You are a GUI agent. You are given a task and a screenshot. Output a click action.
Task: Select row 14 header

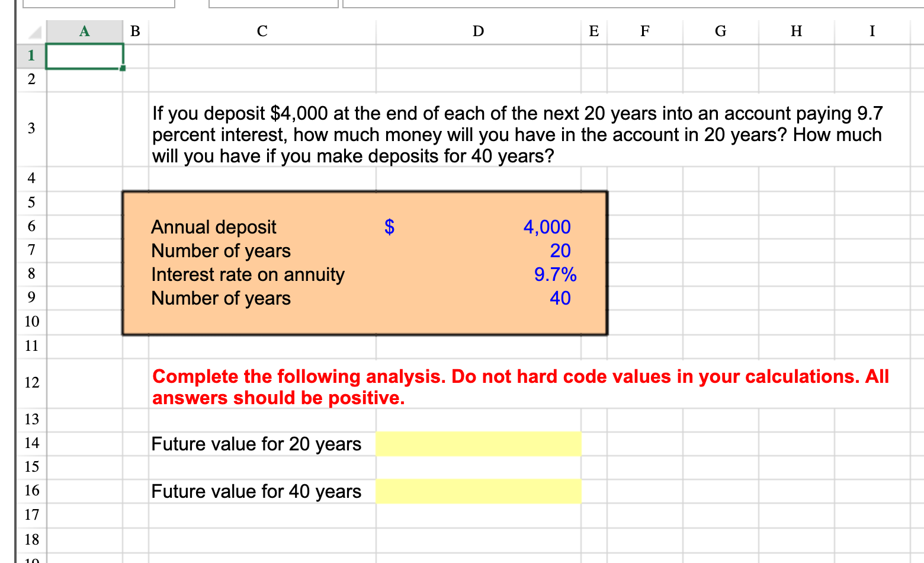tap(31, 443)
